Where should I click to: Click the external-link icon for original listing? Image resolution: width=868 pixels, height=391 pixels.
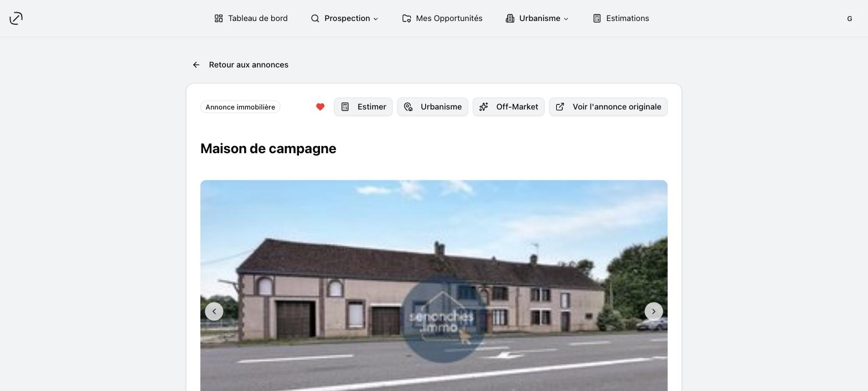pos(560,107)
